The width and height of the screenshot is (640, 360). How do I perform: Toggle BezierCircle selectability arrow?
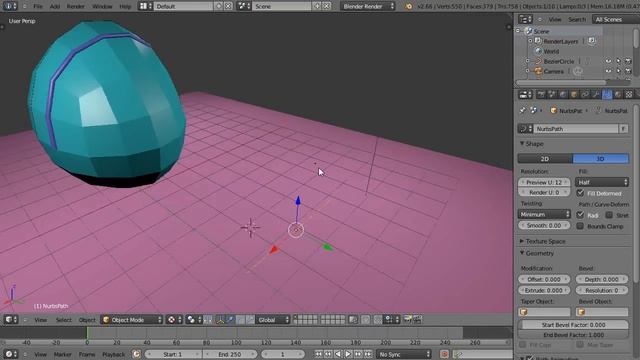click(x=618, y=61)
